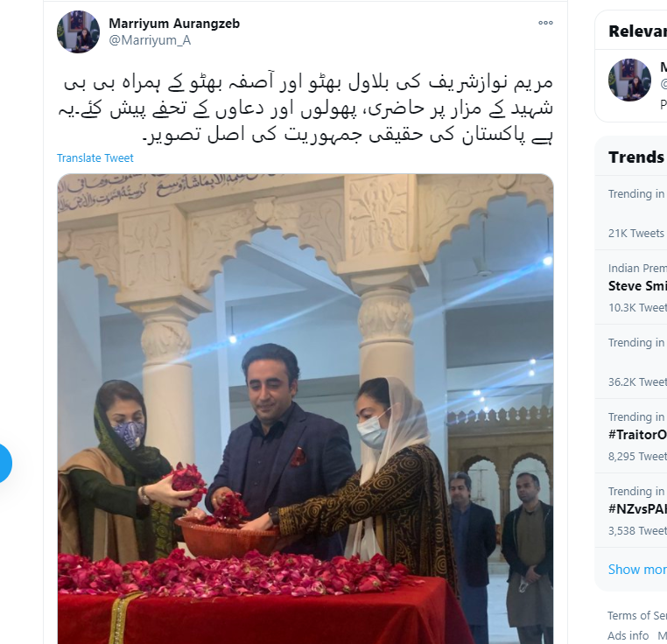The height and width of the screenshot is (644, 667).
Task: Open the tweet's three-dot more options menu
Action: pyautogui.click(x=545, y=23)
